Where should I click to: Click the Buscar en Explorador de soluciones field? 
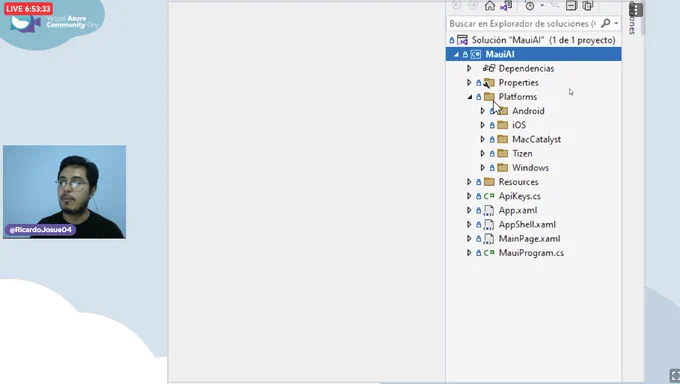point(533,23)
